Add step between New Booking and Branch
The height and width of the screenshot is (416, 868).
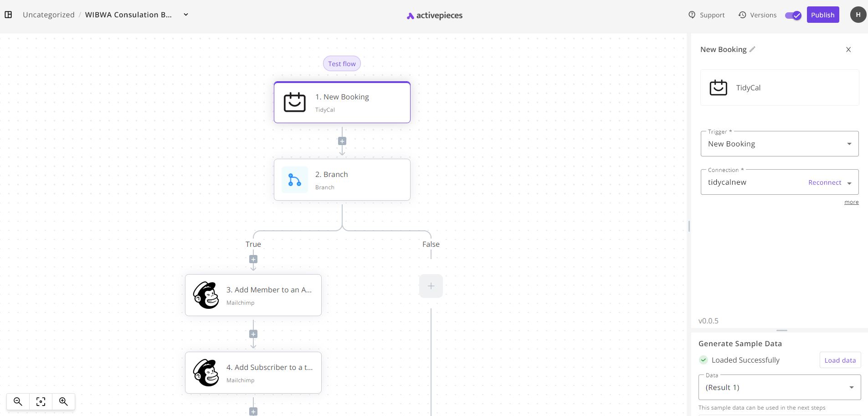[x=342, y=141]
